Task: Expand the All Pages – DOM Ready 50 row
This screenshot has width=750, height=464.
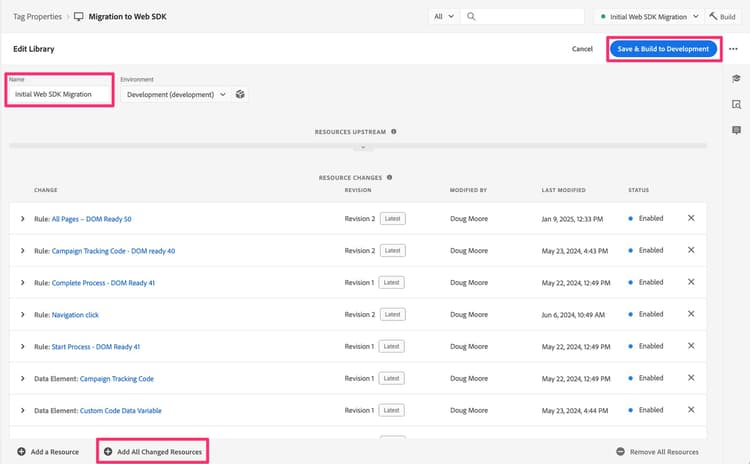Action: 22,219
